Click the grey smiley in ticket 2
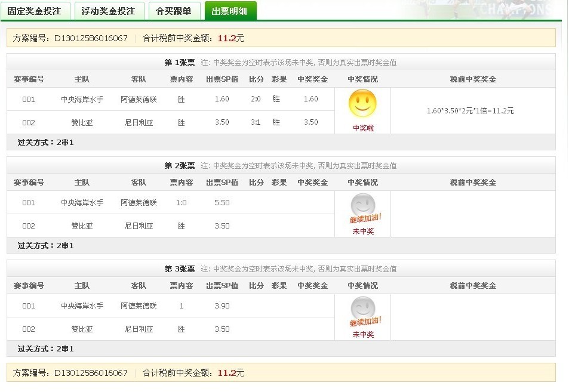This screenshot has width=569, height=392. (x=362, y=205)
